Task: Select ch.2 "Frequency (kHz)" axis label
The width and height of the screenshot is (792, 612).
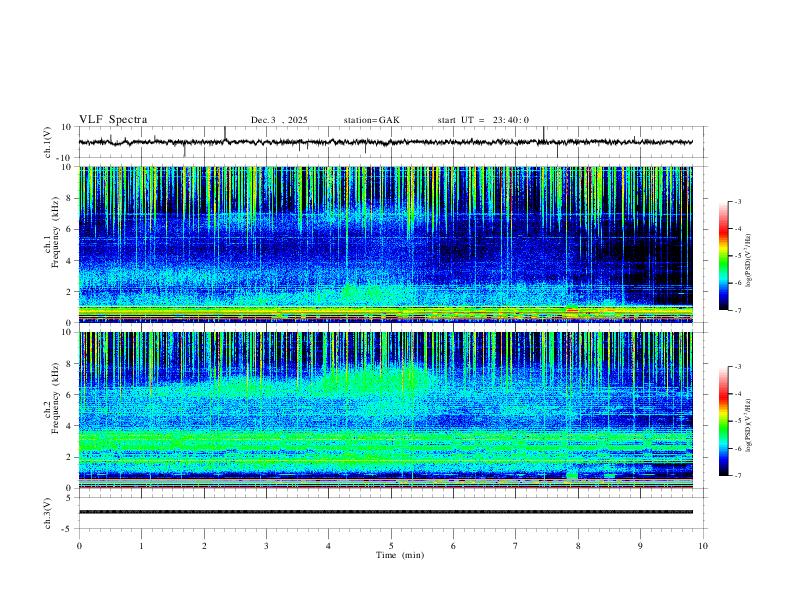Action: [x=55, y=398]
